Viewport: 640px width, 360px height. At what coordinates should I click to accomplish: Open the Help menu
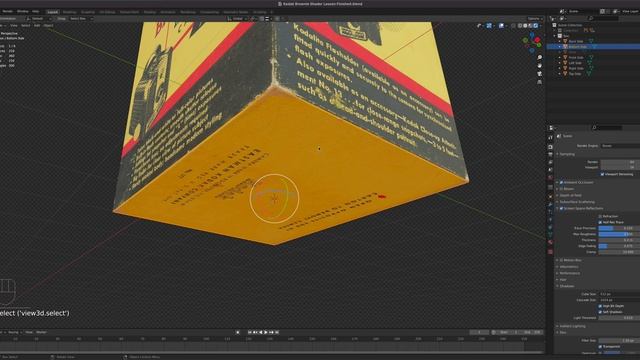(x=36, y=11)
